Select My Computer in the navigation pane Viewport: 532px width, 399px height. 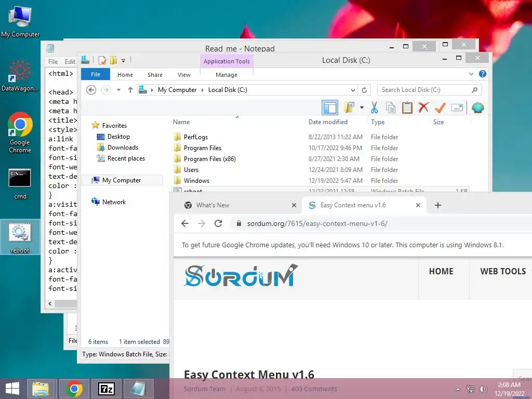[122, 180]
